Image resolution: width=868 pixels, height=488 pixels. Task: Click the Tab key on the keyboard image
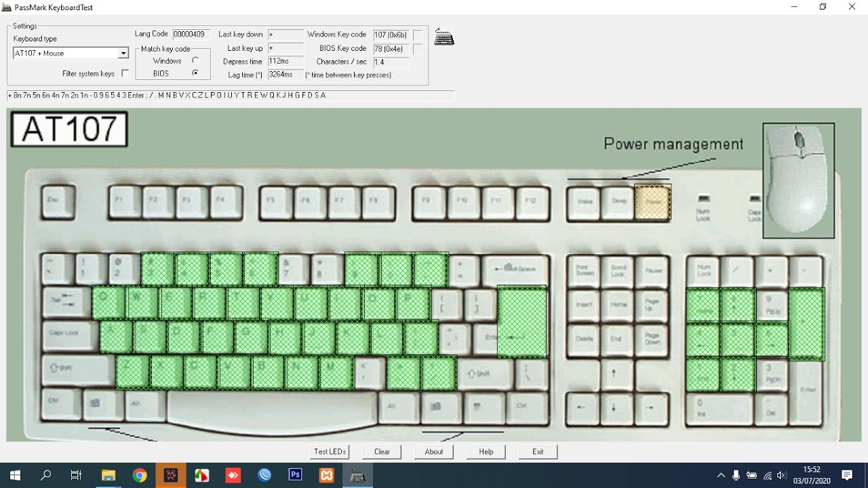[x=66, y=302]
